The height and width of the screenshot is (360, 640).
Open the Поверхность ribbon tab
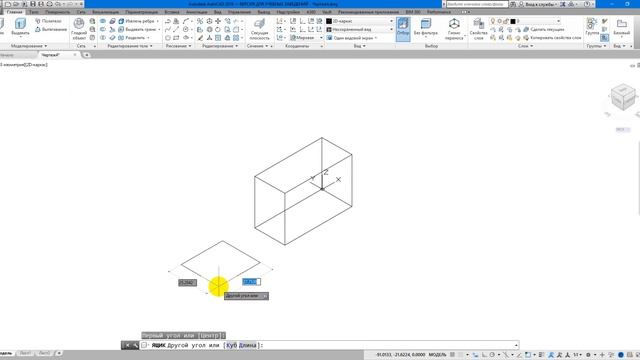click(x=58, y=12)
